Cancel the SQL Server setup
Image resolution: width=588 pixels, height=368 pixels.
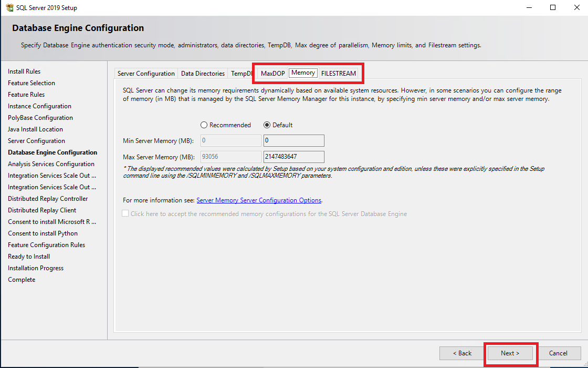pos(558,353)
